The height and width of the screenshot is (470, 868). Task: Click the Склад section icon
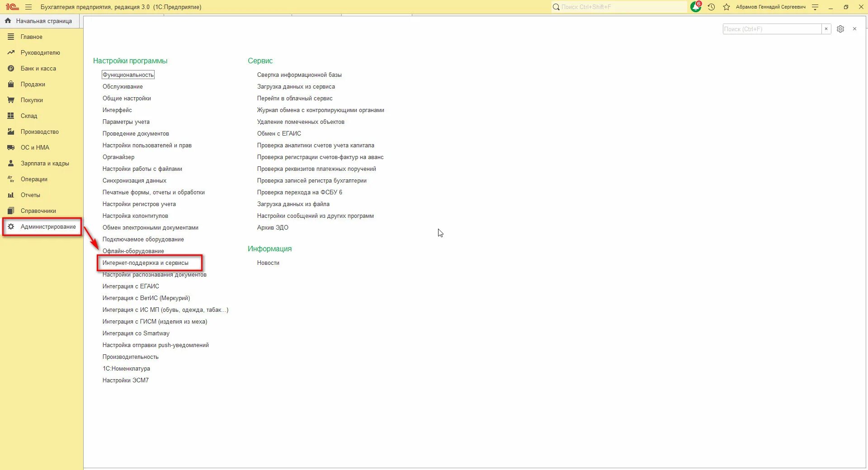pyautogui.click(x=11, y=116)
